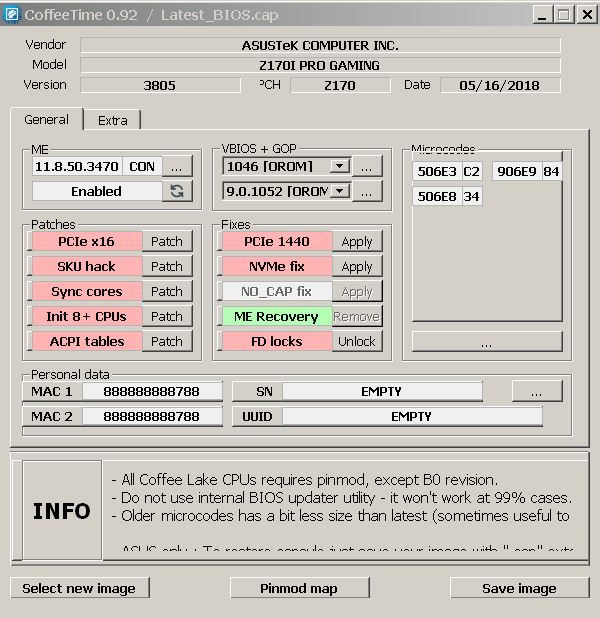Open the Microcodes ellipsis button
Image resolution: width=600 pixels, height=618 pixels.
487,341
